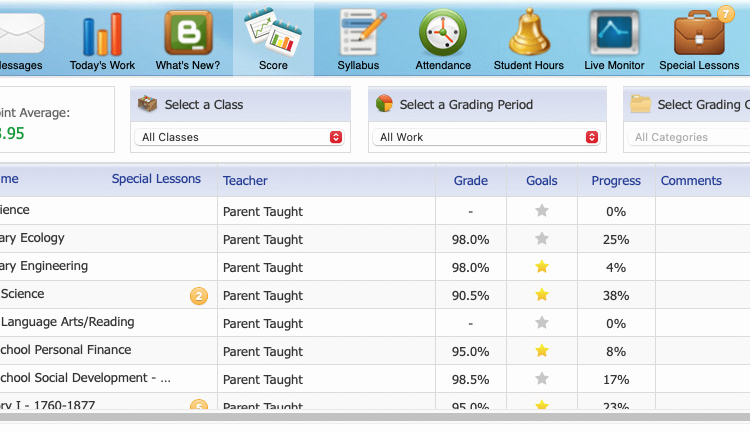
Task: Open the Messages envelope icon
Action: coord(20,35)
